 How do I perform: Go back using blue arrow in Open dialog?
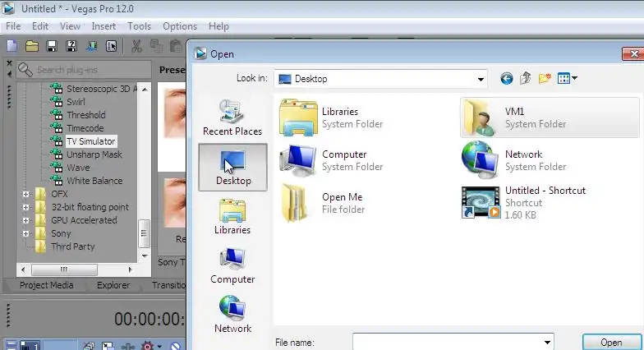[x=506, y=78]
